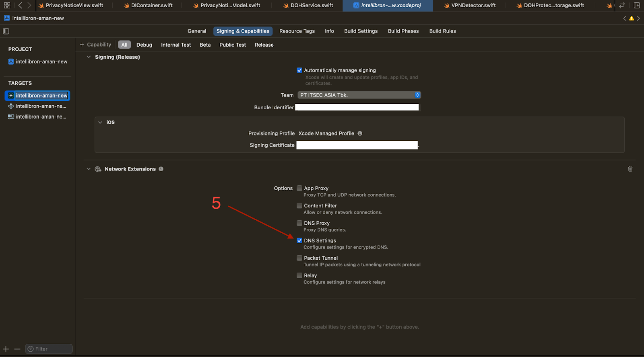Jump to previous issue with left chevron
Screen dimensions: 644x357
coord(625,18)
